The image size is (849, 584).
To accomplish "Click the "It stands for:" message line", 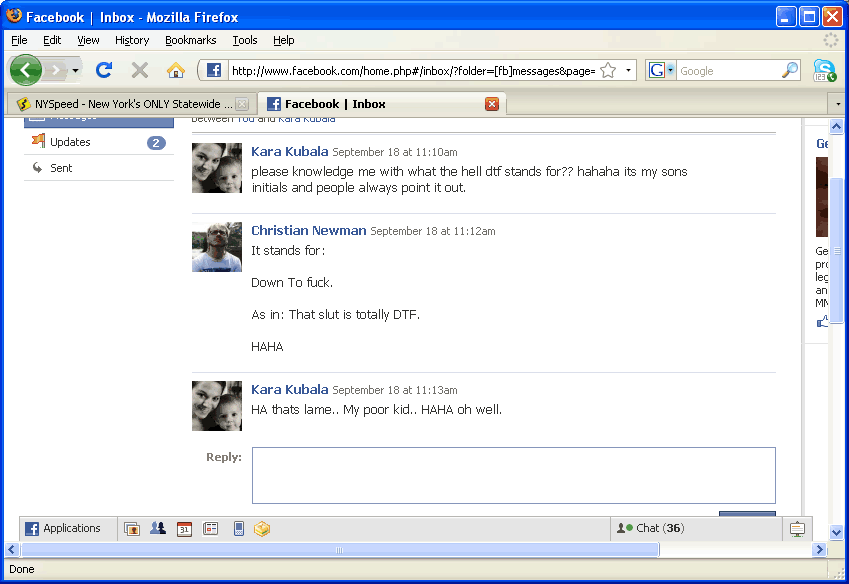I will tap(288, 251).
